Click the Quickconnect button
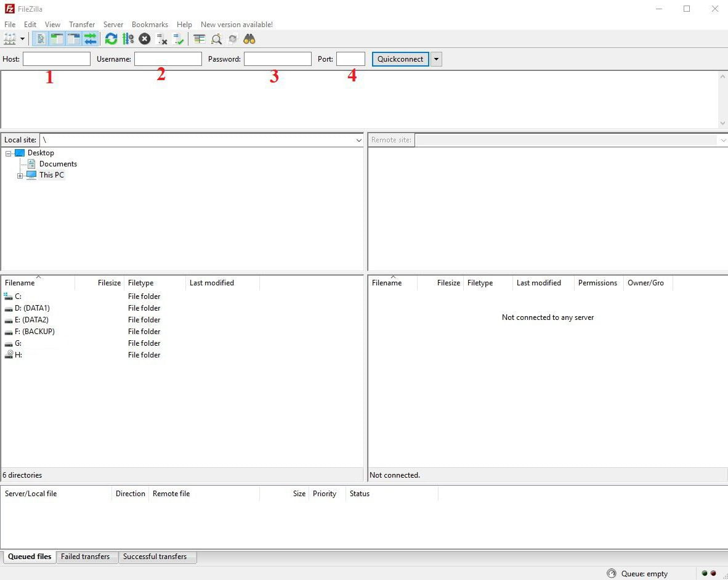Screen dimensions: 728x580 coord(400,59)
